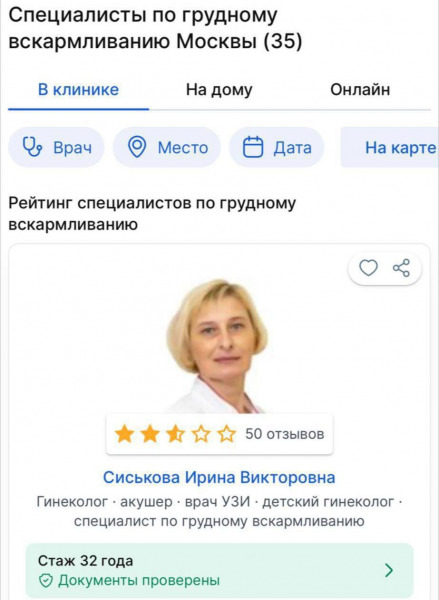Open the Врач filter dropdown
The height and width of the screenshot is (600, 439).
tap(56, 147)
